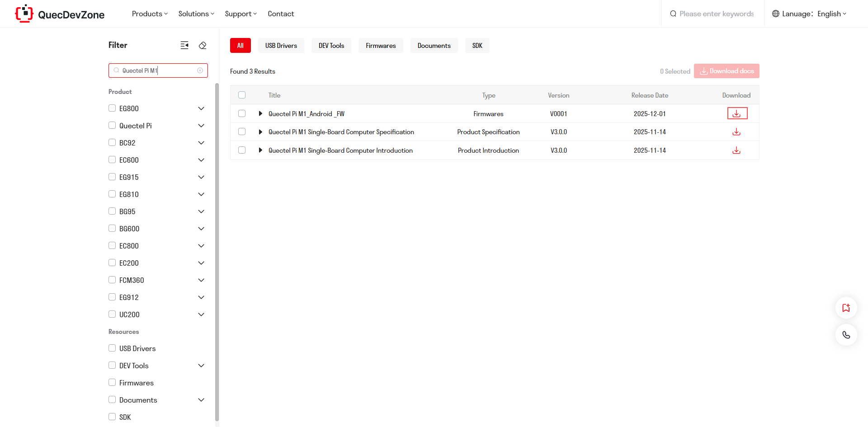Click the Download docs button
This screenshot has width=868, height=427.
pos(726,71)
